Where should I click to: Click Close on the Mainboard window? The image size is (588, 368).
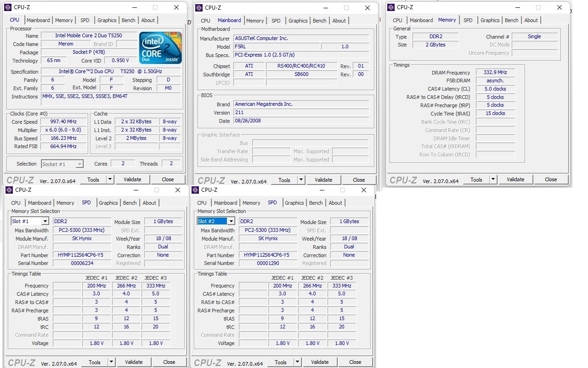pyautogui.click(x=359, y=180)
